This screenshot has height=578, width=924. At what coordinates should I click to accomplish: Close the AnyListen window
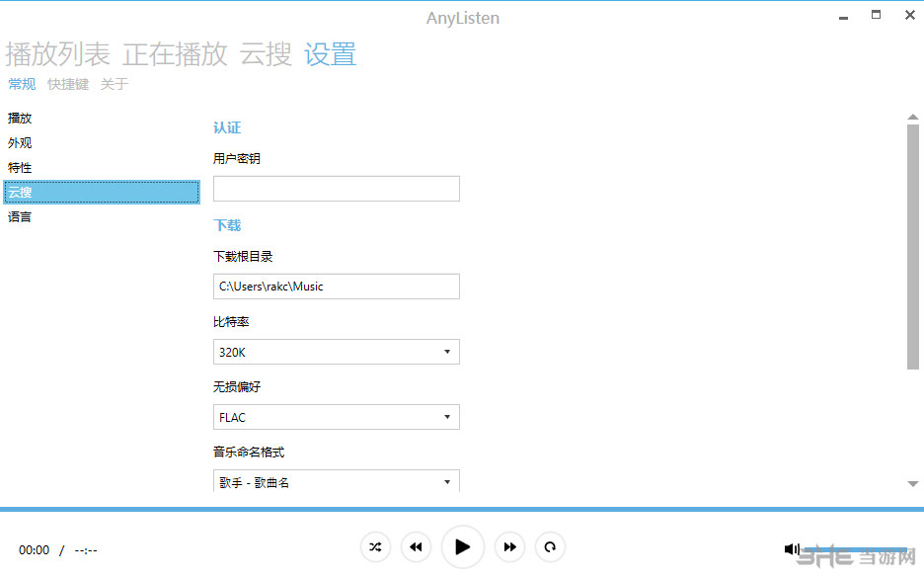pos(910,16)
